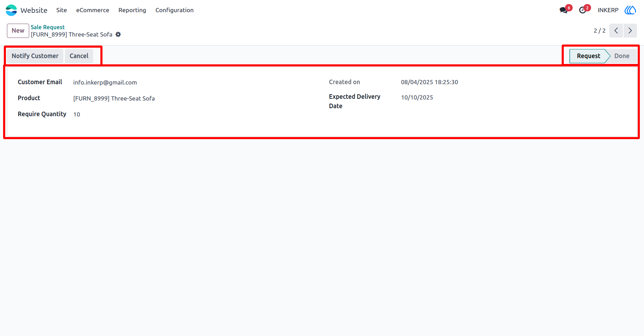Screen dimensions: 644x336
Task: Follow the Sale Request breadcrumb link
Action: click(48, 27)
